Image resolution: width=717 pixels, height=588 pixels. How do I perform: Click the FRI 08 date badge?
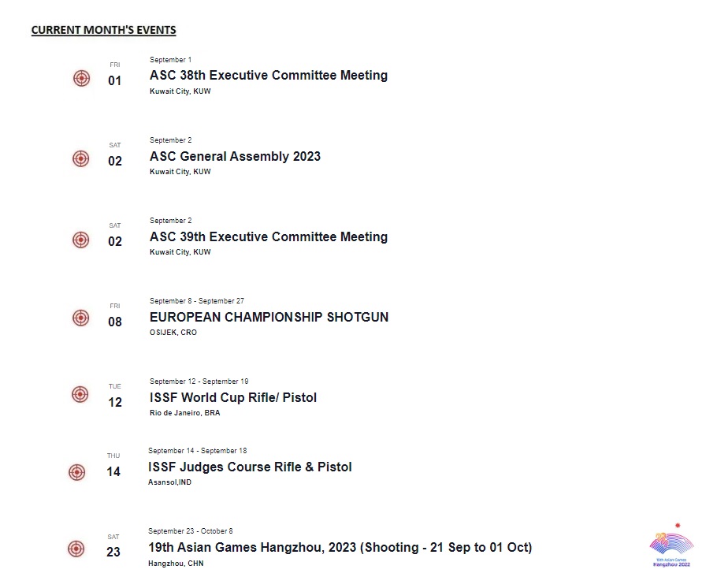tap(115, 316)
